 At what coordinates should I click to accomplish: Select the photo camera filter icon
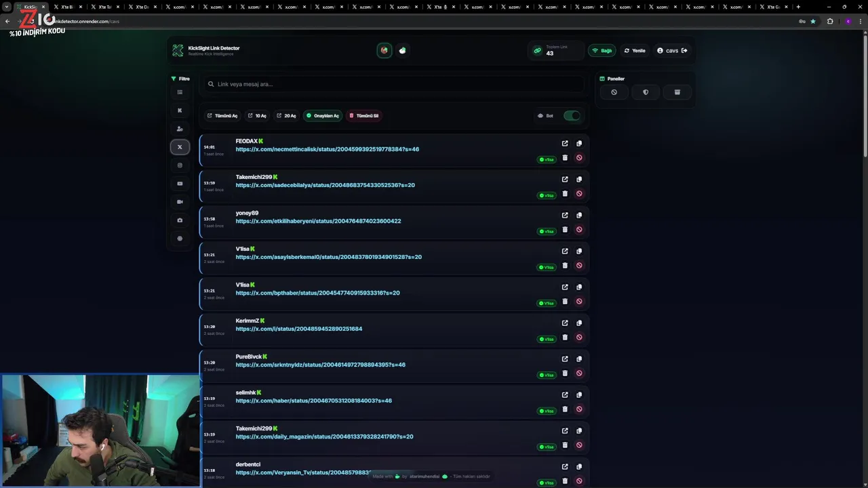(x=180, y=220)
